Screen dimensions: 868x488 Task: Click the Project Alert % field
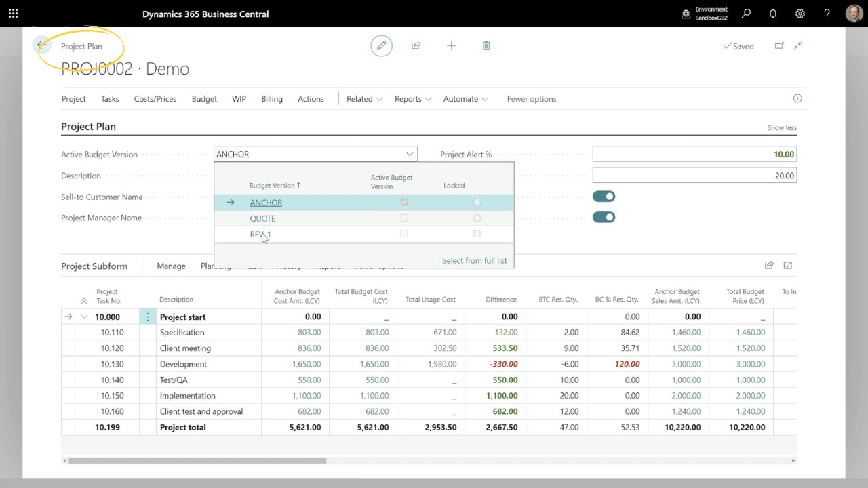click(694, 155)
